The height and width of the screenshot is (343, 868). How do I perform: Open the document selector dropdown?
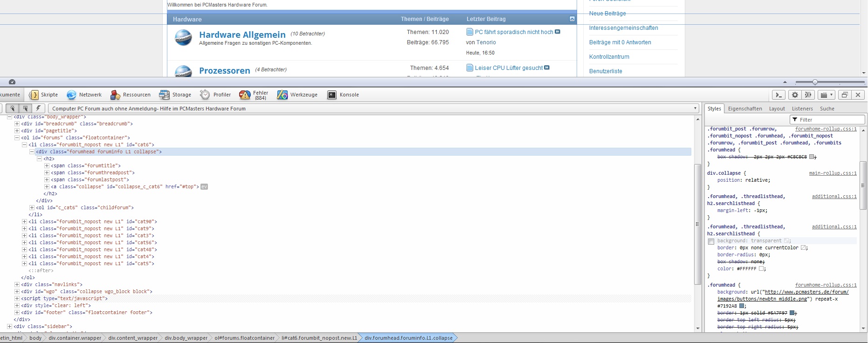pos(695,109)
